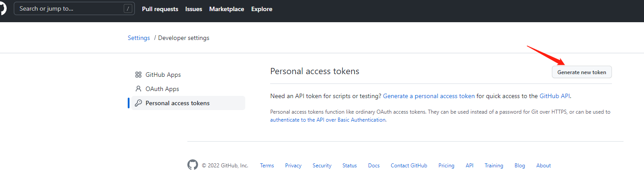Screen dimensions: 644x194
Task: Click the "Developer settings" breadcrumb text
Action: [x=184, y=38]
